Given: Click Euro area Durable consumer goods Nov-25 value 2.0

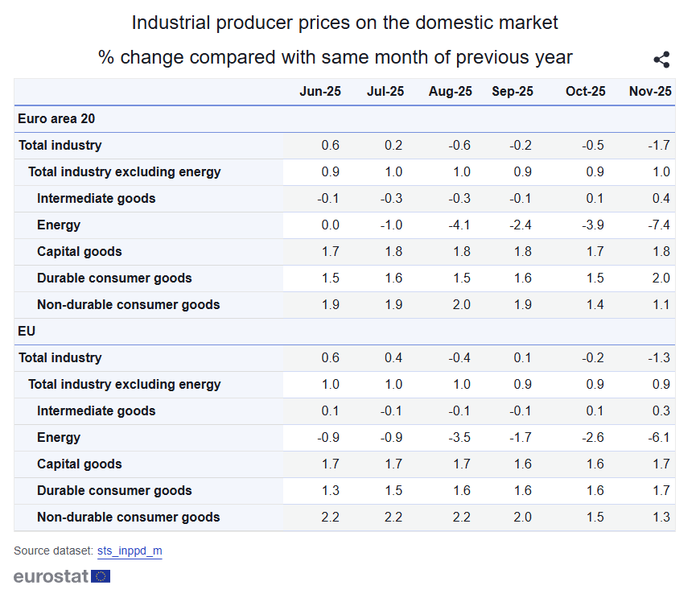Looking at the screenshot, I should [x=661, y=278].
